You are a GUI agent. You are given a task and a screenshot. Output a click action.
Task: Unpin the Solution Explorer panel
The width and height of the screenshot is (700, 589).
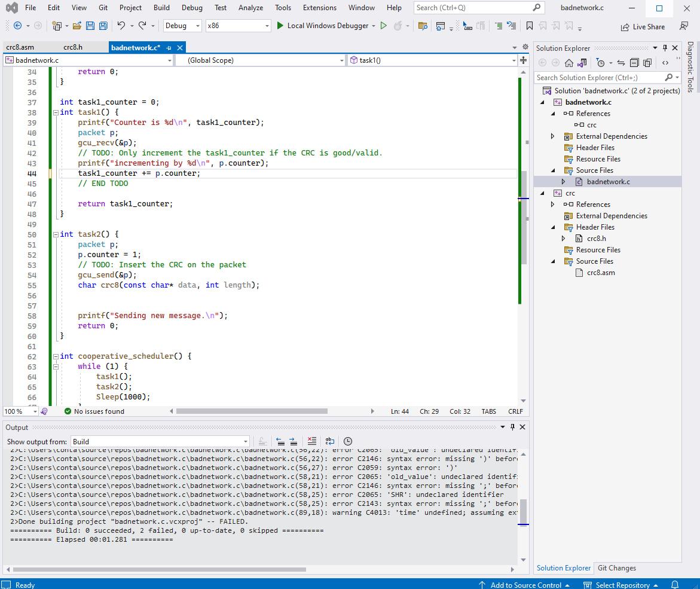pyautogui.click(x=665, y=48)
